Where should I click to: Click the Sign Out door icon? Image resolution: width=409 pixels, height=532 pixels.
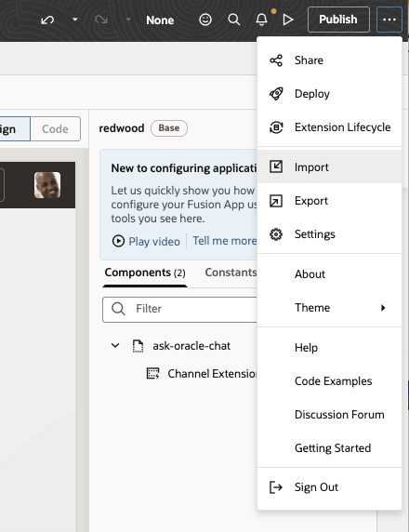coord(276,487)
